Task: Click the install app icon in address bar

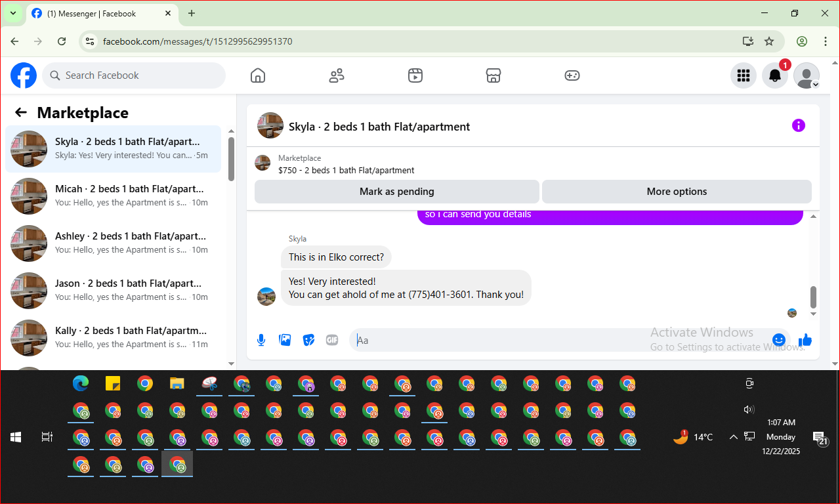Action: tap(747, 41)
